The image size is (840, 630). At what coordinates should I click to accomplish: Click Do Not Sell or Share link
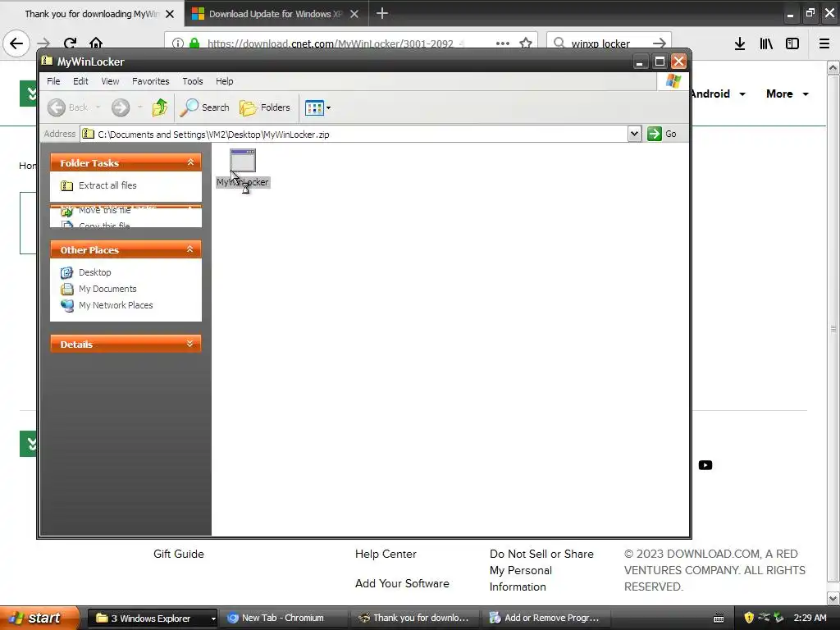pyautogui.click(x=541, y=570)
